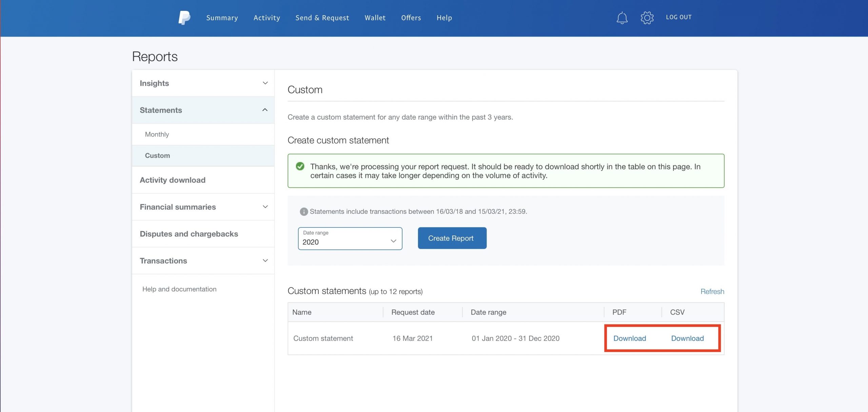Image resolution: width=868 pixels, height=412 pixels.
Task: Expand the Insights section
Action: click(265, 83)
